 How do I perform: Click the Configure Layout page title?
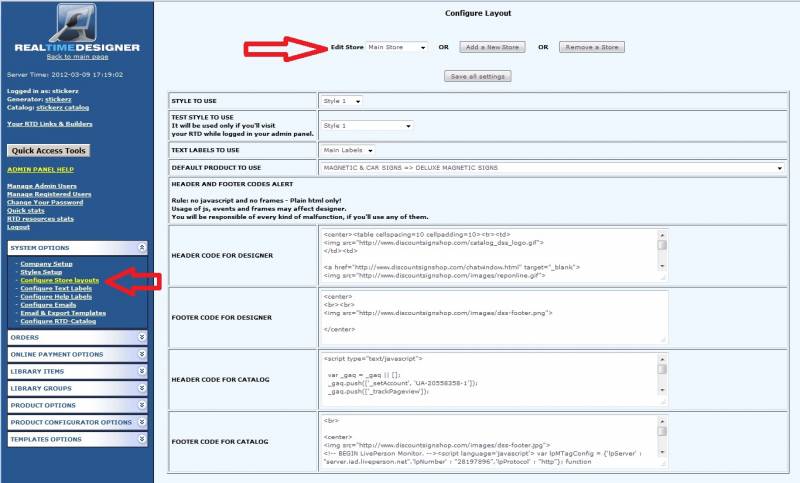click(x=478, y=13)
